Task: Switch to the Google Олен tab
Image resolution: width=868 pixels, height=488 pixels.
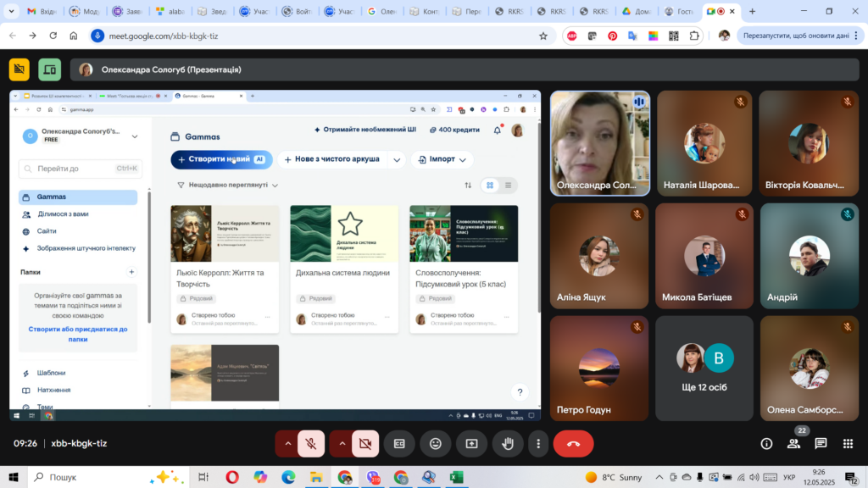Action: (382, 11)
